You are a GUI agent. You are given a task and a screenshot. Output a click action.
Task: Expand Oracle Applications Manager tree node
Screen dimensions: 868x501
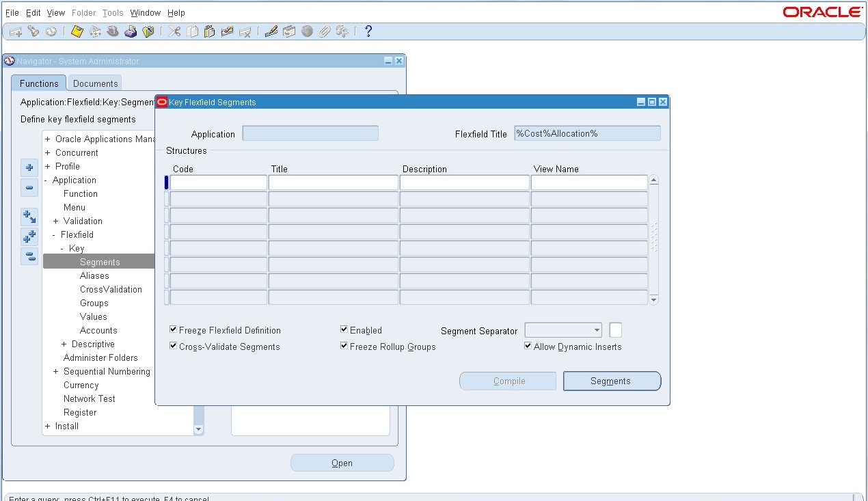pyautogui.click(x=47, y=139)
